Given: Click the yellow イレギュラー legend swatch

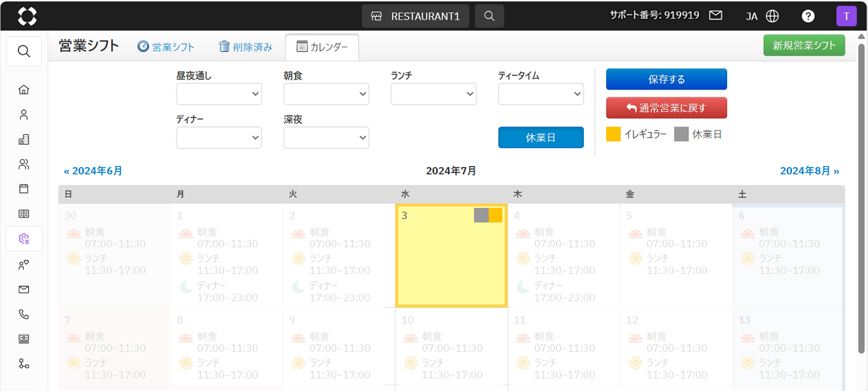Looking at the screenshot, I should (x=613, y=134).
